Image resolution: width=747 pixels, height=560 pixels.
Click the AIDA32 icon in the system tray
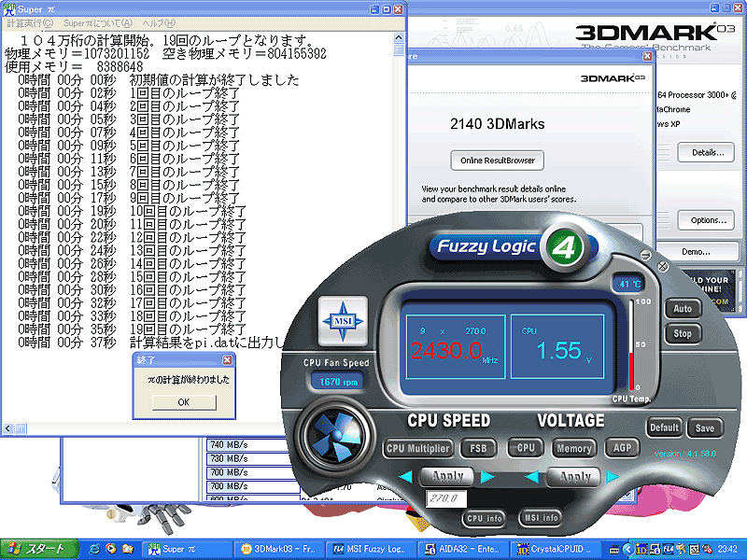[655, 550]
